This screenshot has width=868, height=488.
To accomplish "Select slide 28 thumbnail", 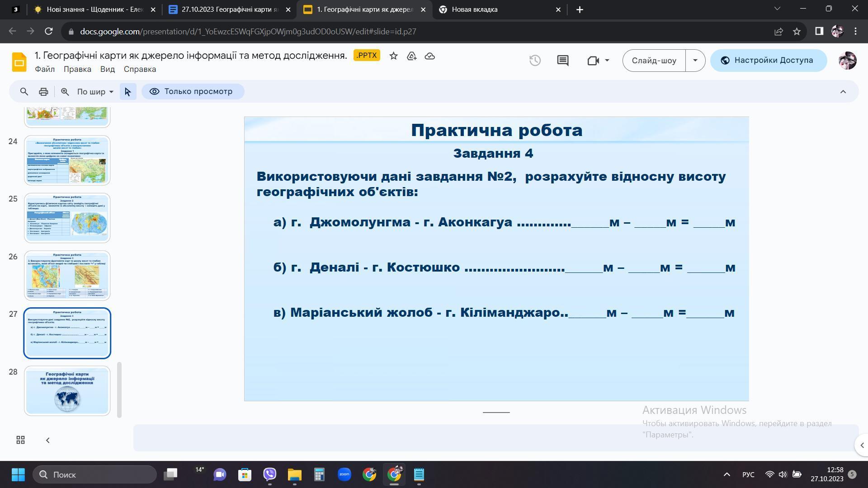I will pyautogui.click(x=67, y=390).
